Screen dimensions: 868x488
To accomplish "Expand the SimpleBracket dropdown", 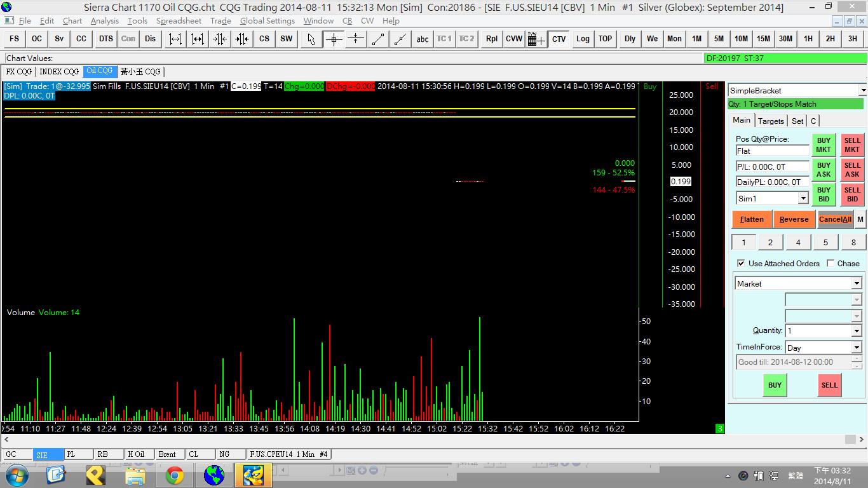I will (x=862, y=91).
